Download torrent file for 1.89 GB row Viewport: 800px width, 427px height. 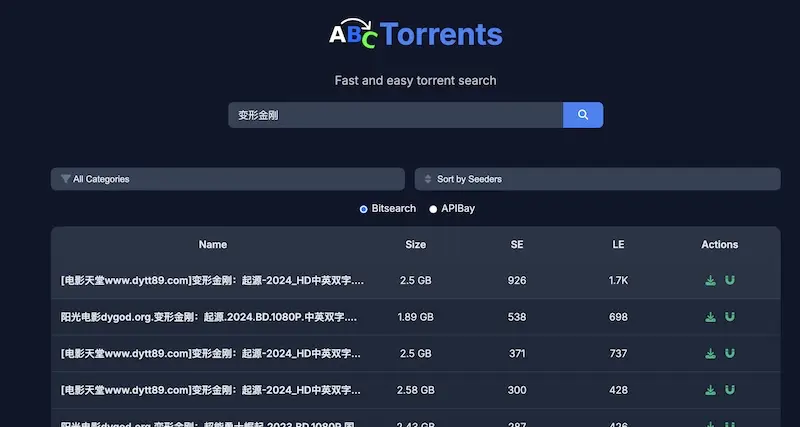coord(710,317)
